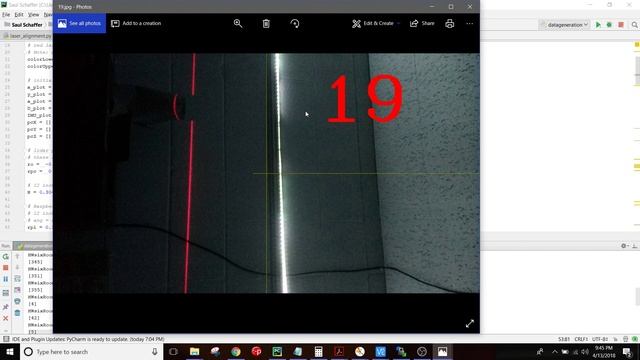Image resolution: width=640 pixels, height=360 pixels.
Task: Stop the process in the Run panel
Action: (6, 268)
